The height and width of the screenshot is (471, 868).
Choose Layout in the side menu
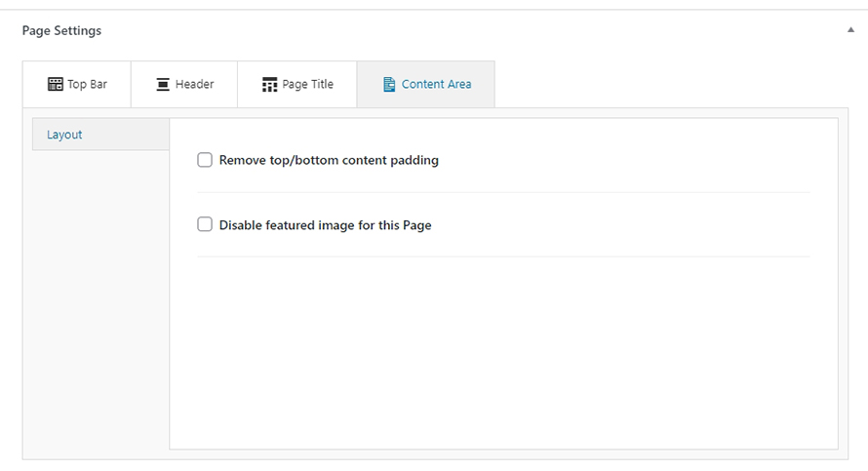100,135
